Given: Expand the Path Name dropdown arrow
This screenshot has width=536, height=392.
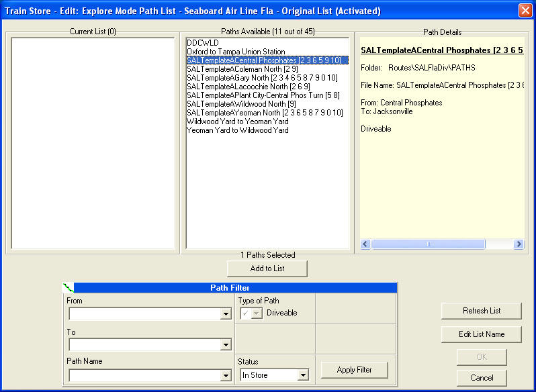Looking at the screenshot, I should click(x=226, y=376).
